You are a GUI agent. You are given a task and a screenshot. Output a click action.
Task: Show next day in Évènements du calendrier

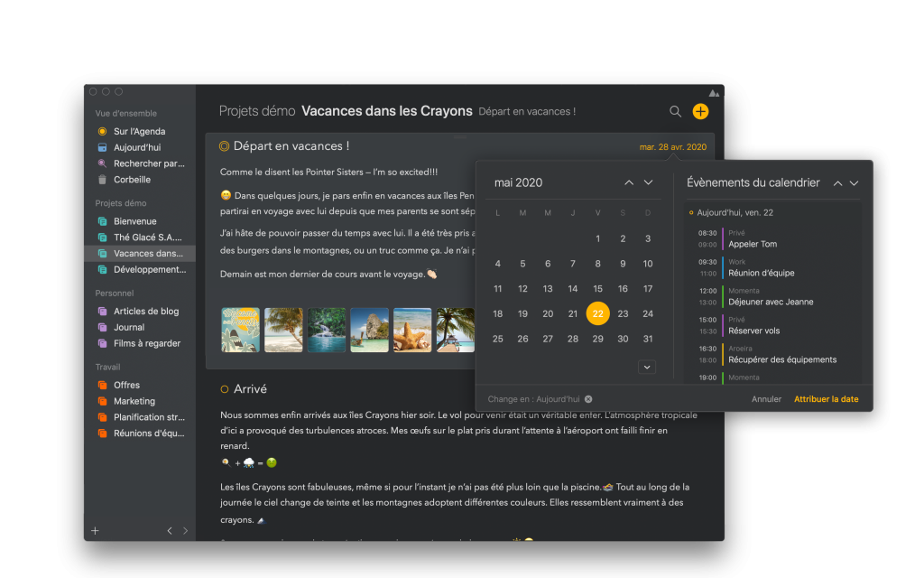[854, 183]
